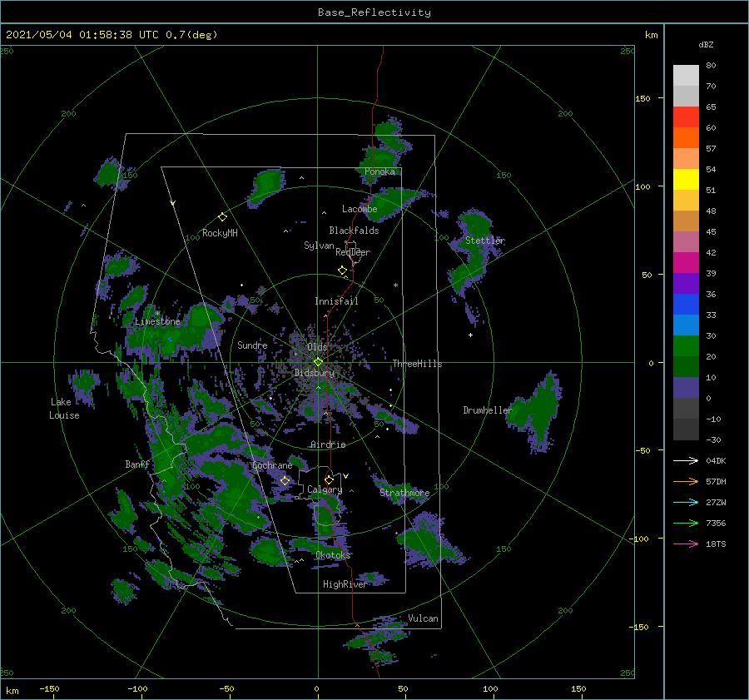Click the dBZ legend heading
Viewport: 749px width, 700px height.
[x=706, y=44]
